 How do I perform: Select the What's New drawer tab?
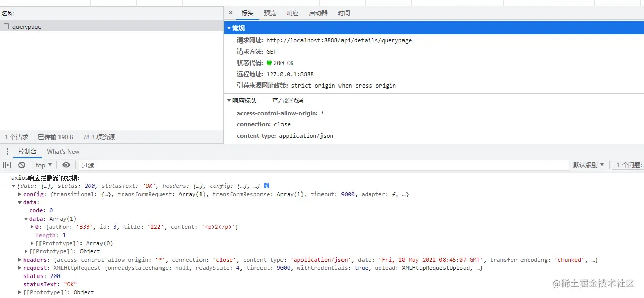pos(63,152)
